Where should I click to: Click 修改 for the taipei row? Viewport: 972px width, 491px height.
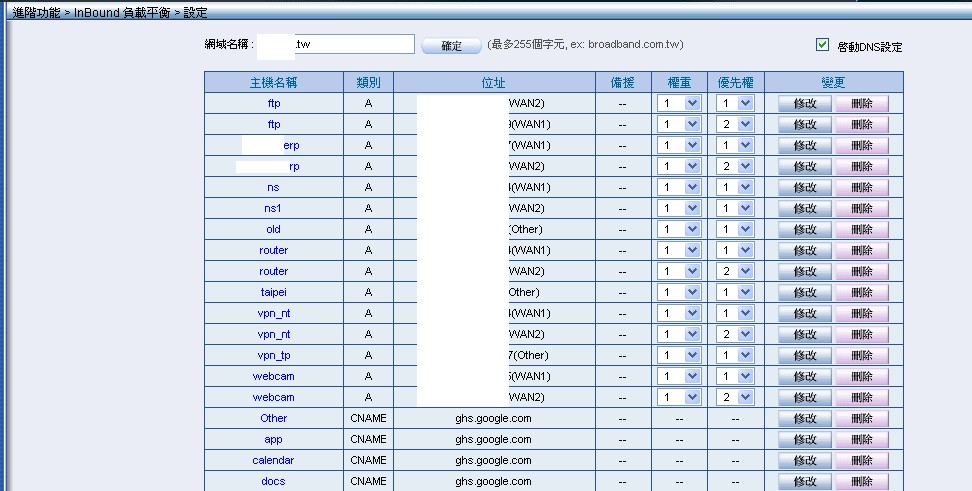[x=805, y=292]
